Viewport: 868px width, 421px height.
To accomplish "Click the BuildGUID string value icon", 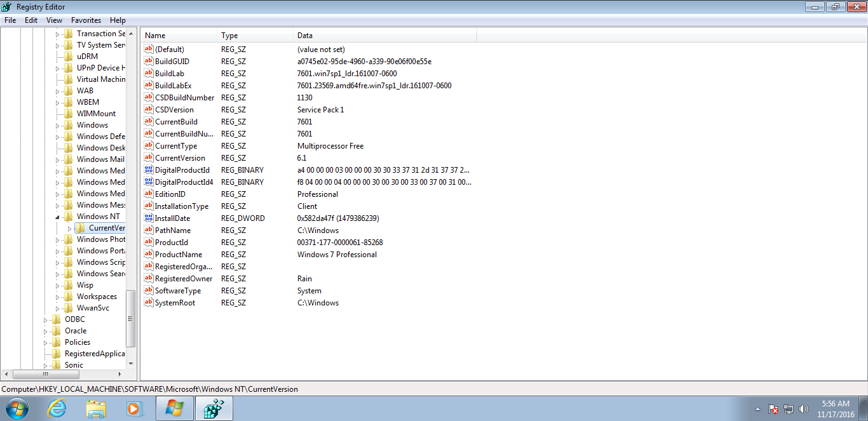I will (149, 62).
